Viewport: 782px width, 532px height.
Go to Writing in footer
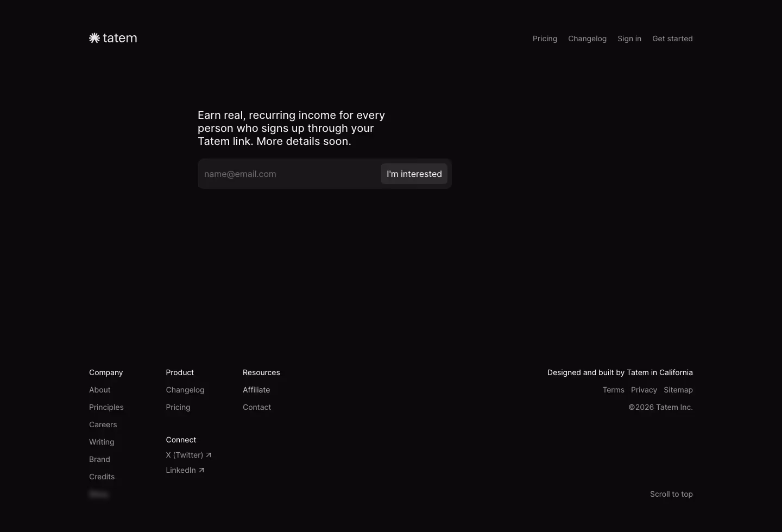pos(102,442)
